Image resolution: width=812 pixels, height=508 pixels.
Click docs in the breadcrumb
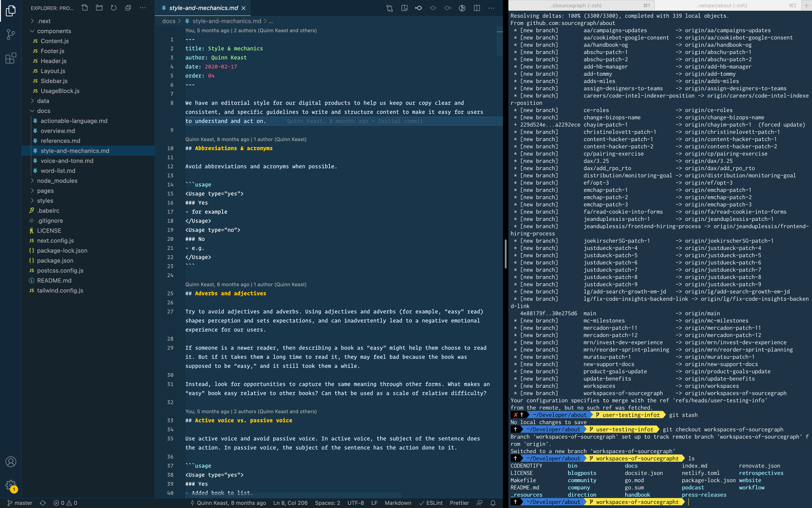[x=169, y=21]
